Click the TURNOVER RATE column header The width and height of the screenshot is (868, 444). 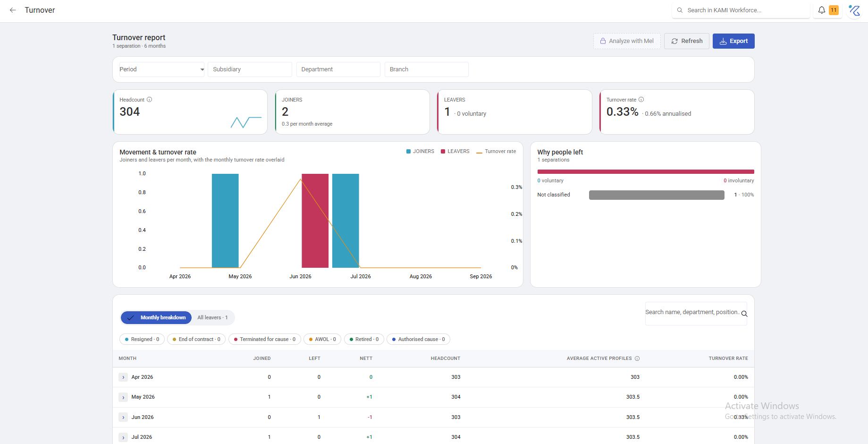coord(728,359)
